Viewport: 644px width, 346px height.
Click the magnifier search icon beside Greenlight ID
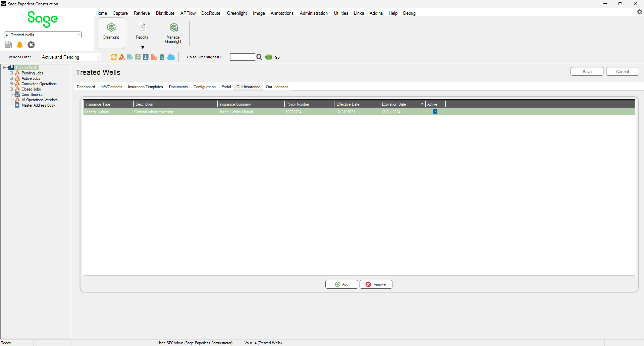point(259,57)
